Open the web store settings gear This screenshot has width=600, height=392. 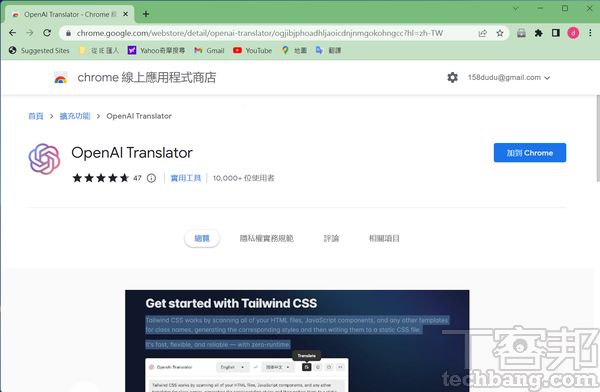[452, 77]
